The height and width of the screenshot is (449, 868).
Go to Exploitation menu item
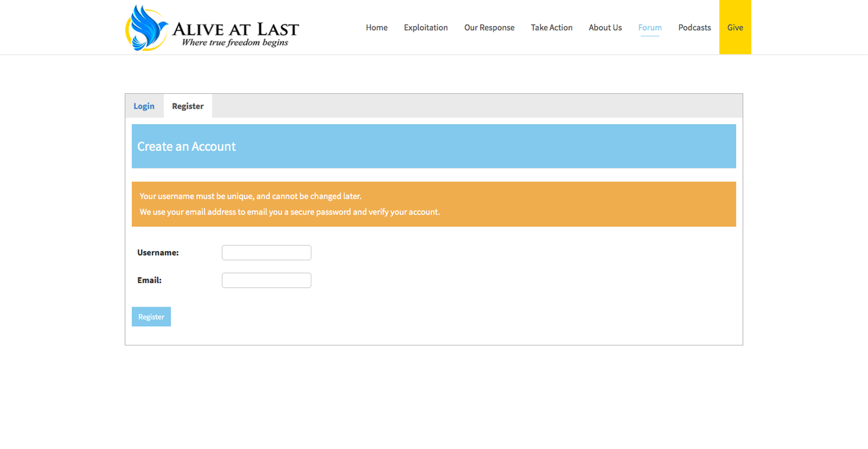pyautogui.click(x=426, y=27)
